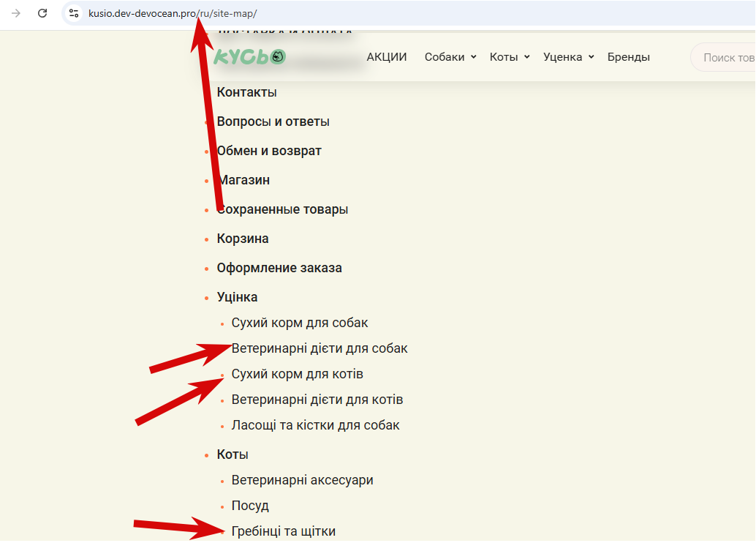
Task: Open the Корзина link
Action: (x=243, y=239)
